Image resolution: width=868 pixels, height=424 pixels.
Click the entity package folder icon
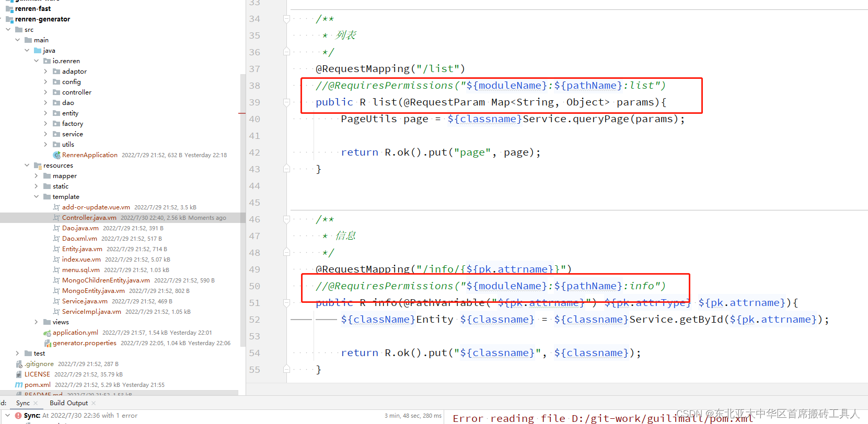point(56,113)
